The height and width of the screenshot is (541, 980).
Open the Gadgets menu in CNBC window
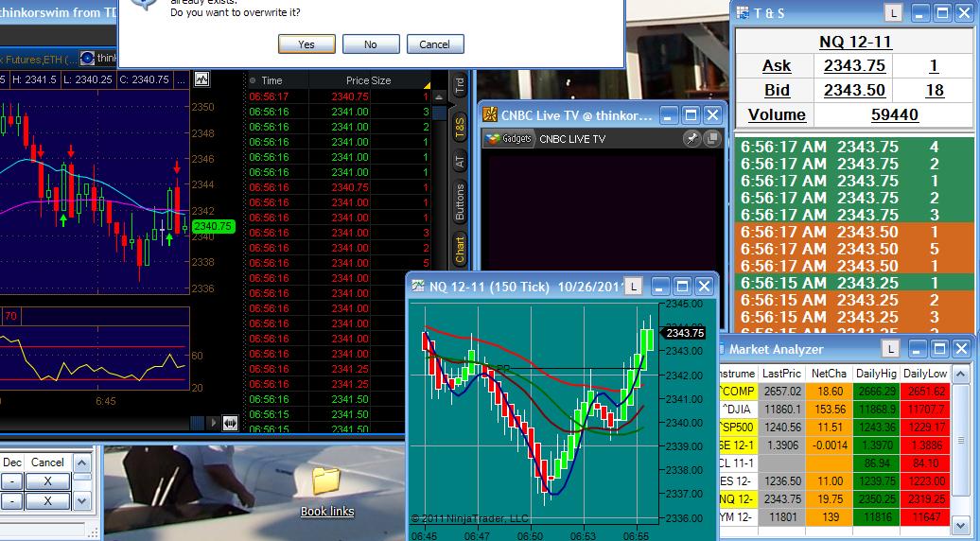[x=509, y=139]
